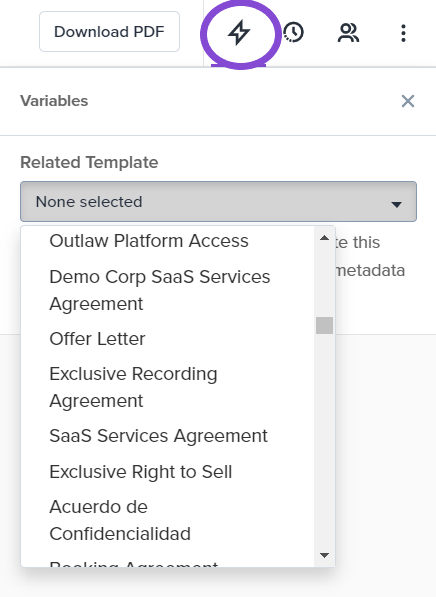This screenshot has height=597, width=436.
Task: Click the partially visible Booking Agreement option
Action: (x=134, y=563)
